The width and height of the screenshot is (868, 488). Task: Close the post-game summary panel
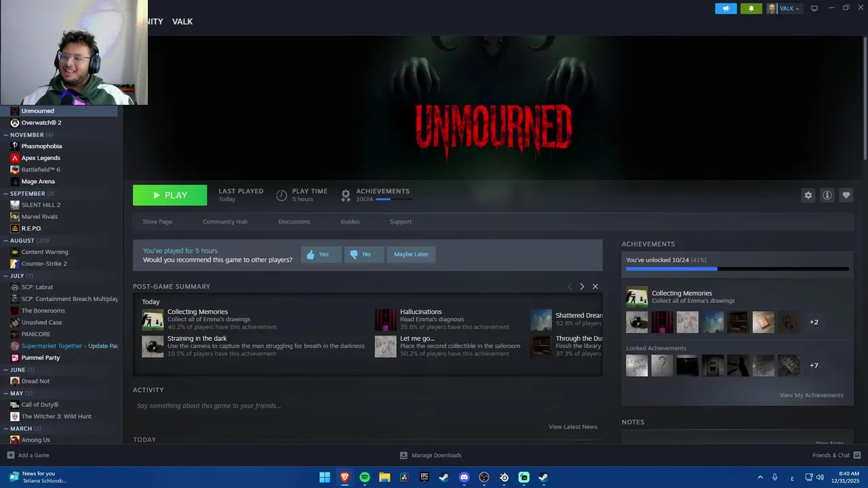595,287
